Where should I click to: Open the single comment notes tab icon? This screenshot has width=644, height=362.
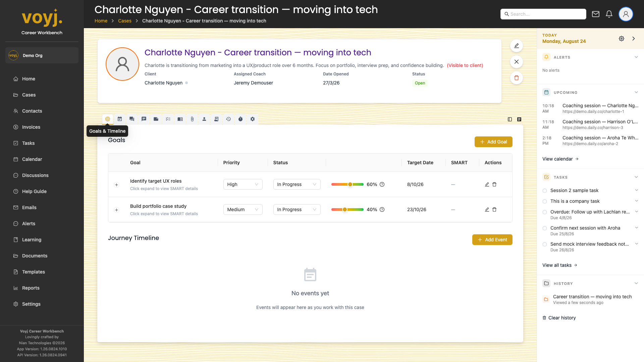coord(144,119)
